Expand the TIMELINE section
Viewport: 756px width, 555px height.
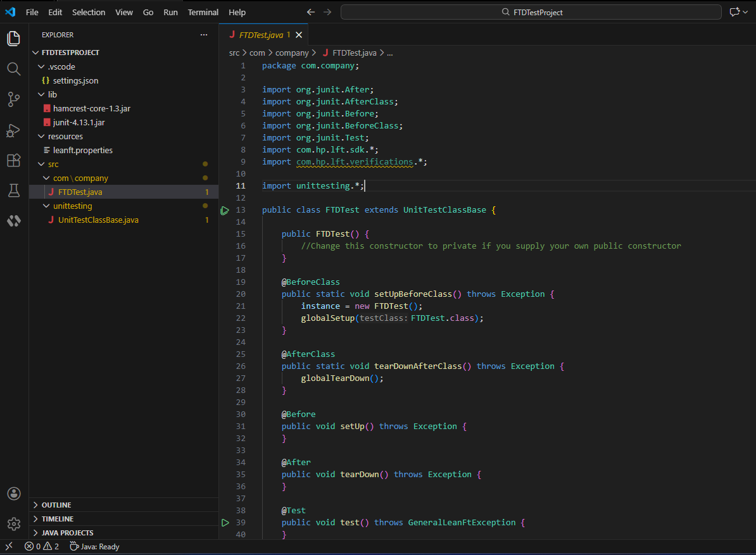[57, 519]
